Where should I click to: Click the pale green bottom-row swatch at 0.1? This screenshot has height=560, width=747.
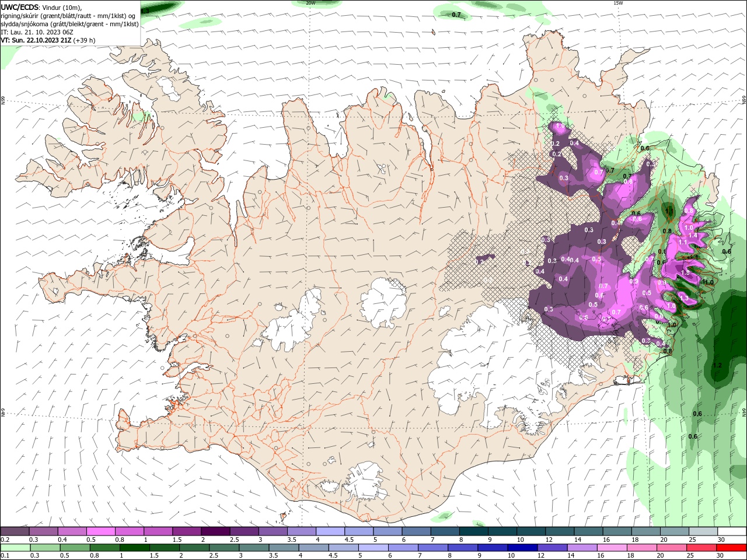[15, 548]
